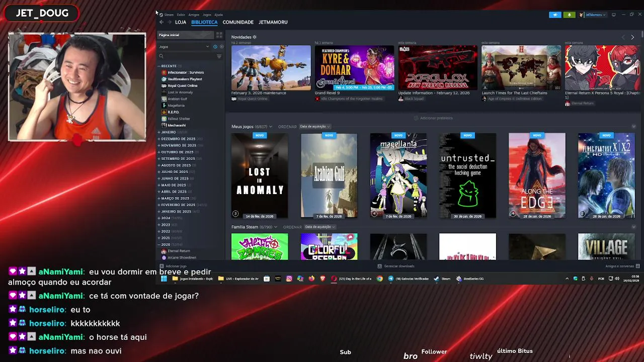Image resolution: width=644 pixels, height=362 pixels.
Task: Open Novidades settings gear
Action: pyautogui.click(x=255, y=37)
